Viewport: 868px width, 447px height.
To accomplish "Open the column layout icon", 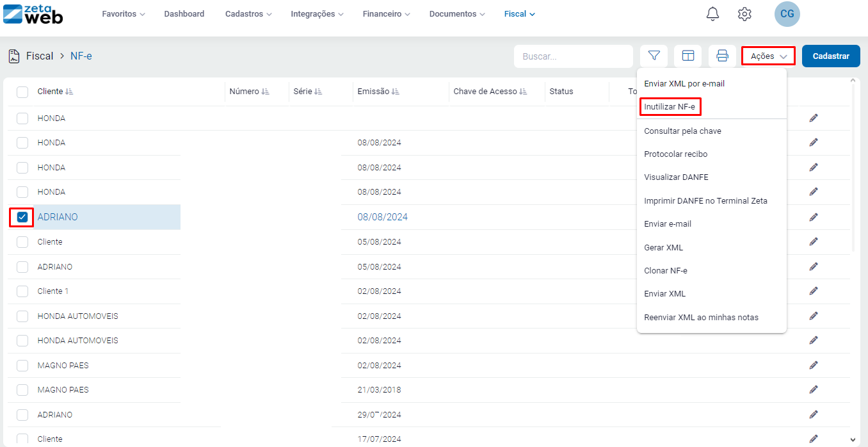I will [x=688, y=56].
